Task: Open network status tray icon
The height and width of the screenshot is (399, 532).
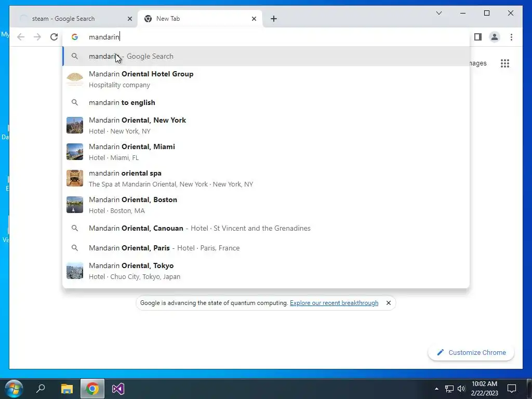Action: click(449, 389)
